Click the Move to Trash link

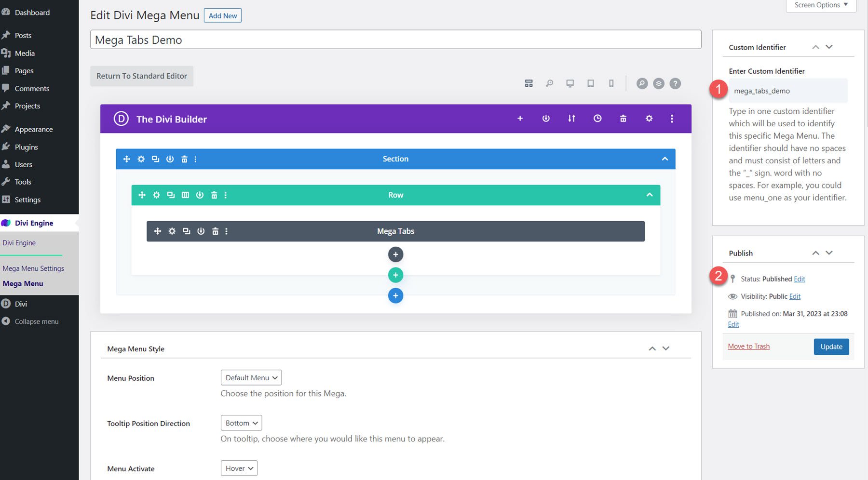click(x=748, y=346)
